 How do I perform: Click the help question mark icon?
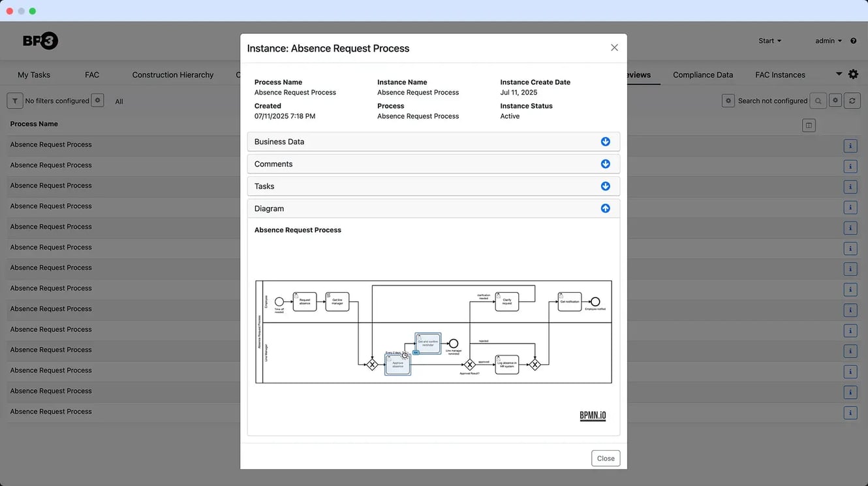[853, 41]
